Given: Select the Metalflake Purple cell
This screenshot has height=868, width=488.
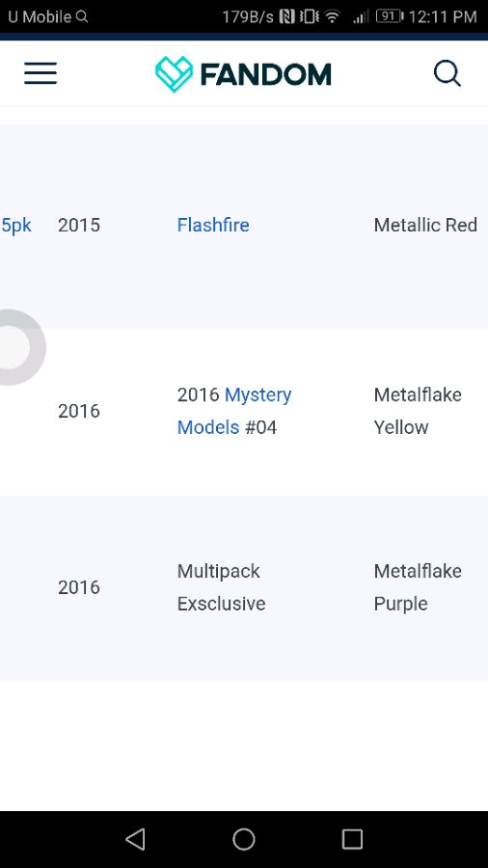Looking at the screenshot, I should [418, 587].
